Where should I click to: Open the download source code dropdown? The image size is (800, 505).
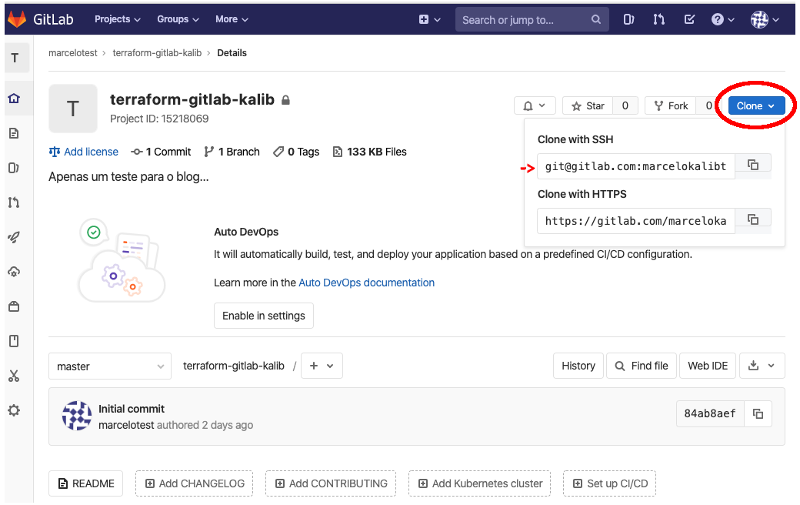[x=762, y=366]
